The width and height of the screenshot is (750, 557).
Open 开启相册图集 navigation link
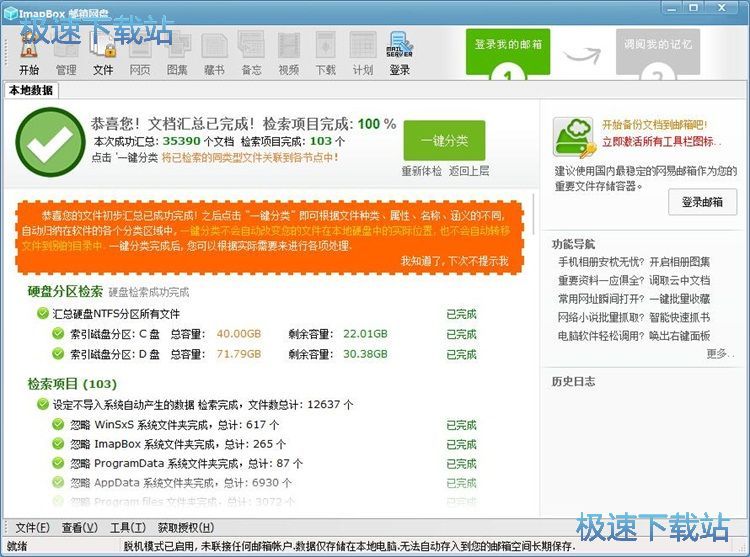679,262
